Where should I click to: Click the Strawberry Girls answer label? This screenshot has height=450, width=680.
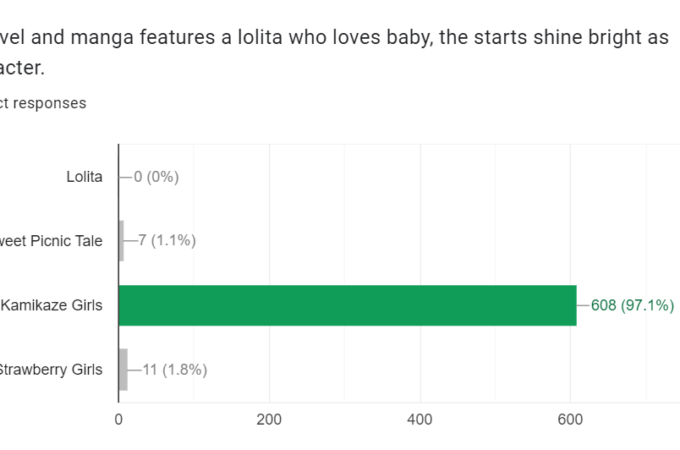coord(50,369)
